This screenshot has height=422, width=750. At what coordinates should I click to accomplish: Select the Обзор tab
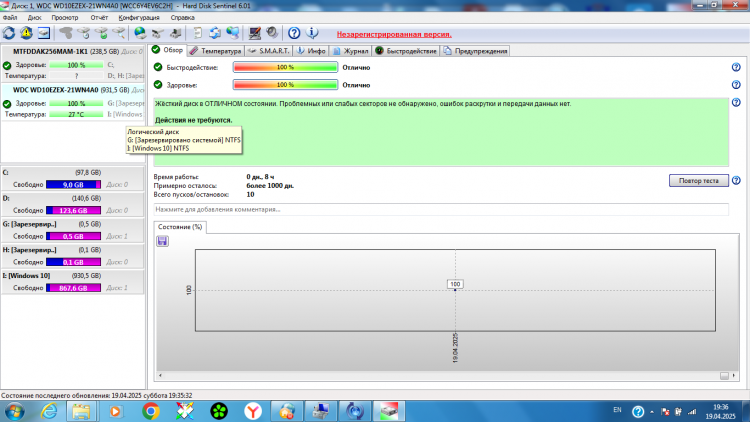tap(167, 50)
